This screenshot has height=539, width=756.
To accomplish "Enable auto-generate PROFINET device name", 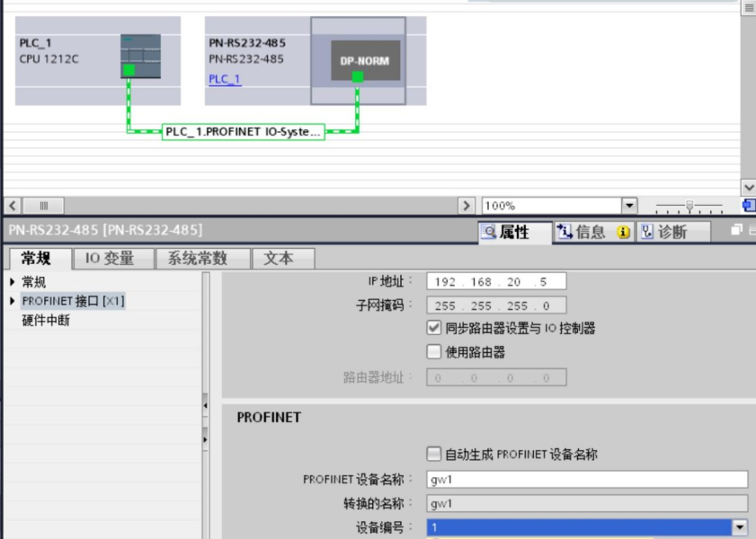I will pyautogui.click(x=435, y=455).
